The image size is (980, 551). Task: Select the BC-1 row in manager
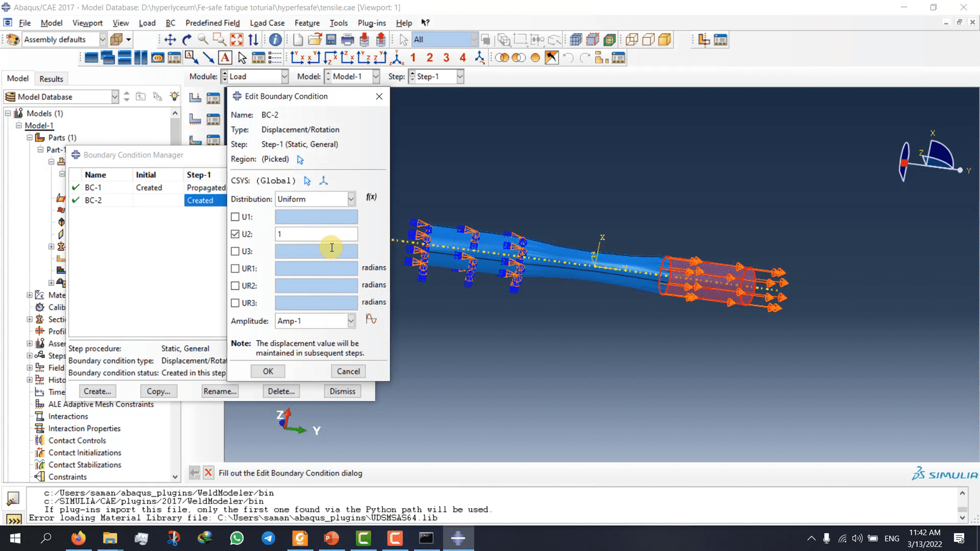[x=149, y=187]
